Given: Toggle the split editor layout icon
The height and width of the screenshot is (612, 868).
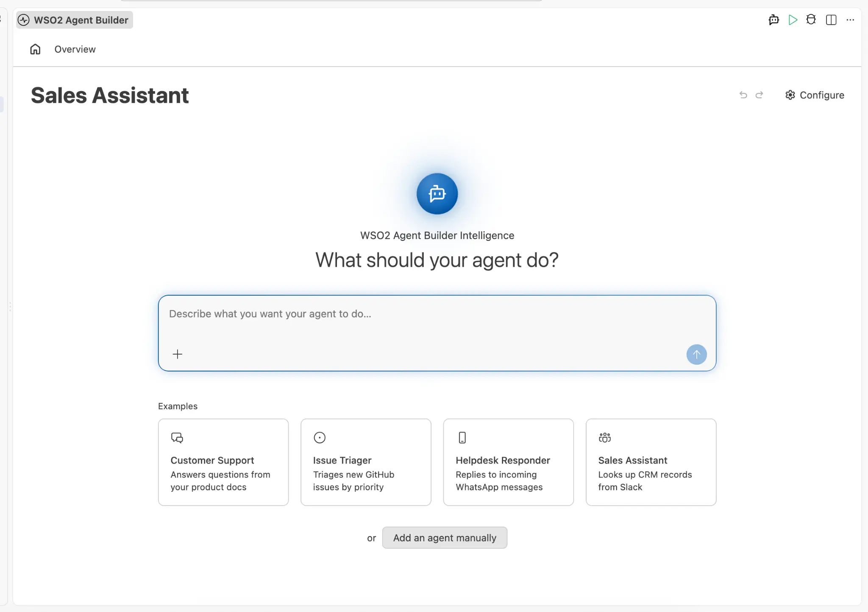Looking at the screenshot, I should 831,20.
